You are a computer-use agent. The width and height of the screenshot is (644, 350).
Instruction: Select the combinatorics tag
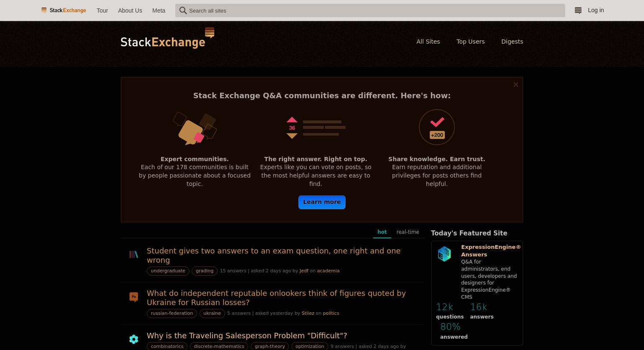pyautogui.click(x=167, y=346)
